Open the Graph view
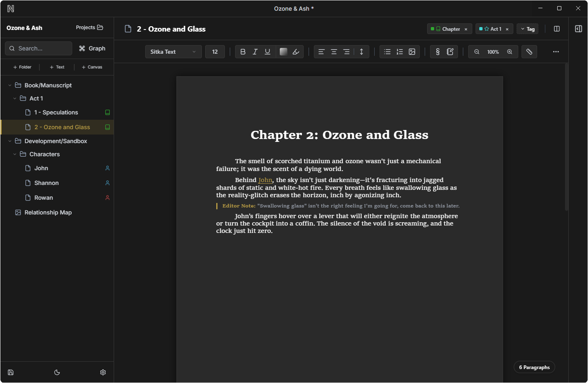588x383 pixels. coord(92,48)
